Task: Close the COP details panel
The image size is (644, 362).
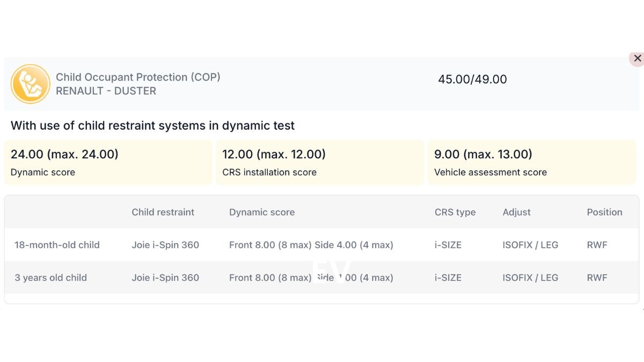Action: coord(637,58)
